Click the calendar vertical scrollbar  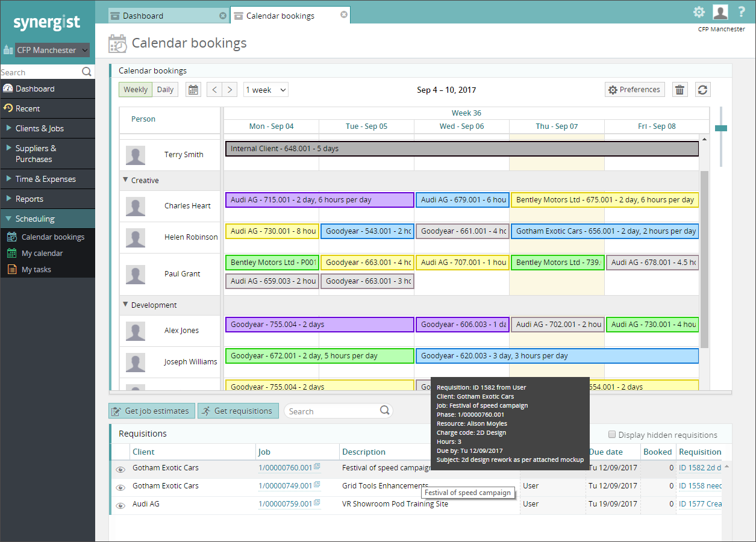(704, 259)
